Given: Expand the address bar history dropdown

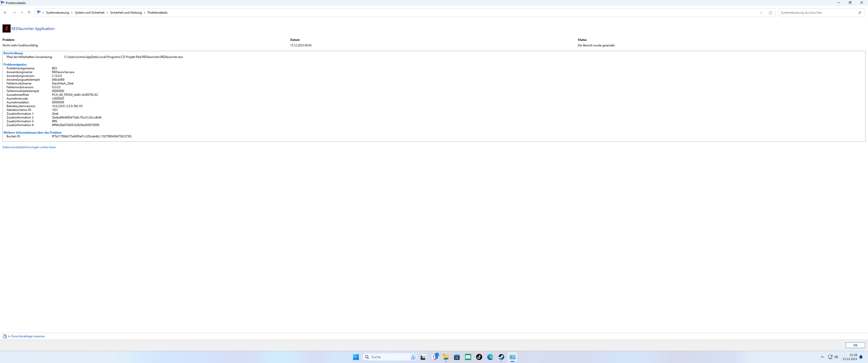Looking at the screenshot, I should click(x=761, y=13).
